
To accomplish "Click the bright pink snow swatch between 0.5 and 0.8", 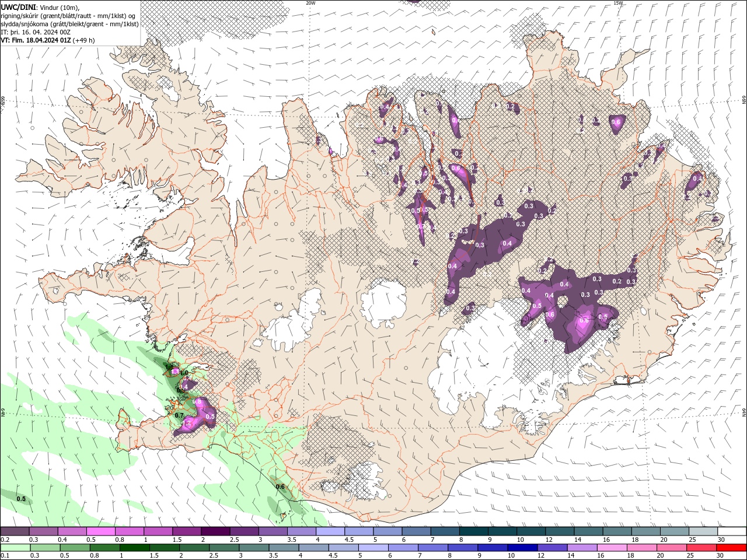I will [101, 531].
